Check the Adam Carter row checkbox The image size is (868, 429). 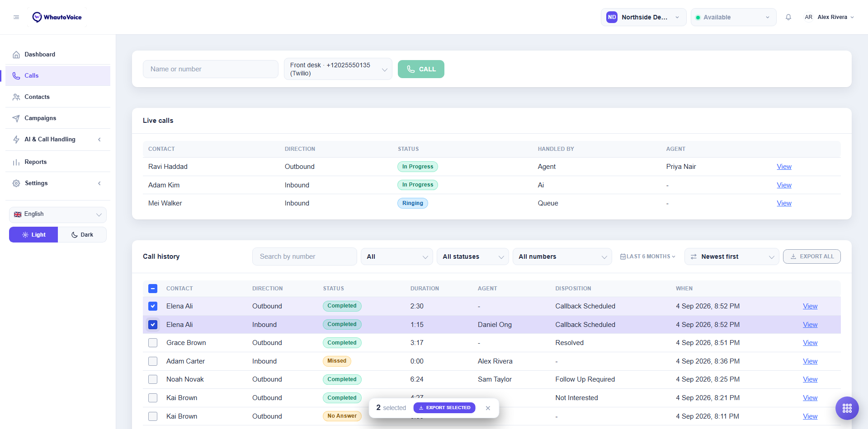[x=153, y=361]
